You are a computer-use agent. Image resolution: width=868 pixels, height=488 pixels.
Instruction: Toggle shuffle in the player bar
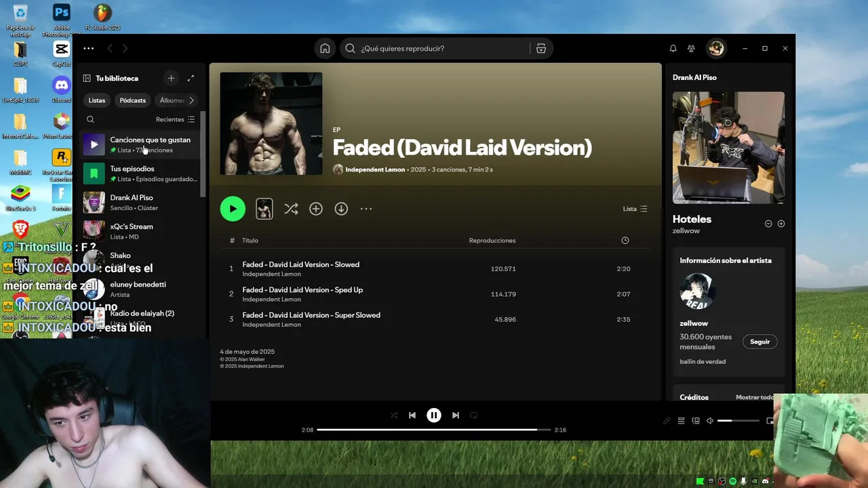click(394, 415)
